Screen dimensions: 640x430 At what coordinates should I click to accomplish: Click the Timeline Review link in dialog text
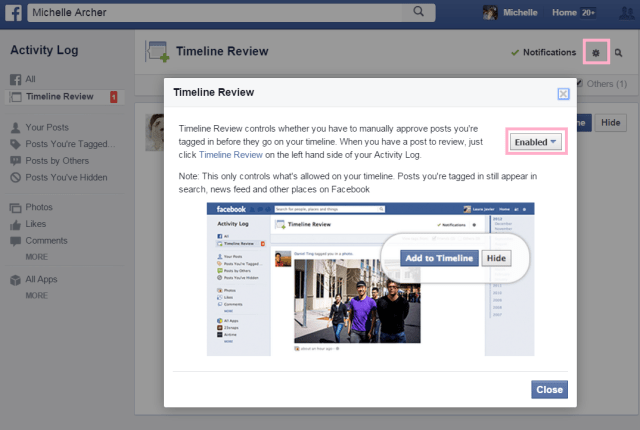[230, 155]
